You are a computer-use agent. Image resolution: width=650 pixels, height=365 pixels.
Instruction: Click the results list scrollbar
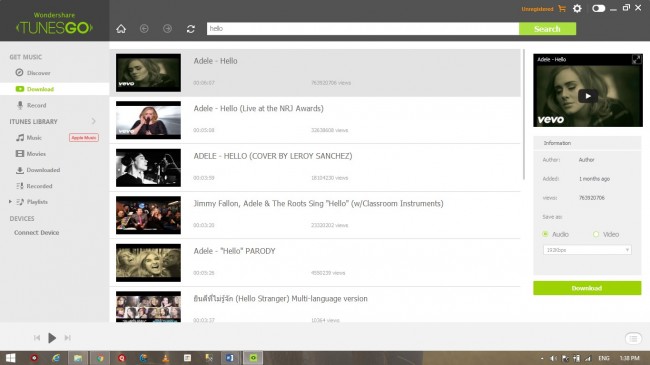524,114
